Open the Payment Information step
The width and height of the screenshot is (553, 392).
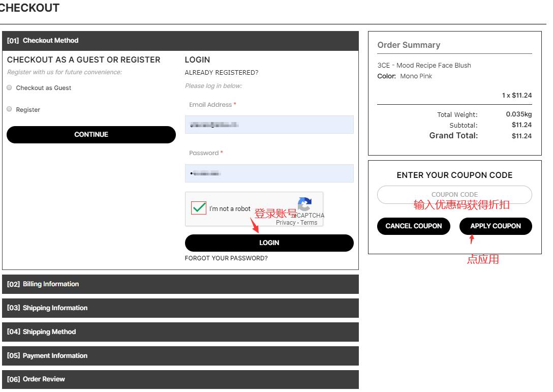click(180, 356)
